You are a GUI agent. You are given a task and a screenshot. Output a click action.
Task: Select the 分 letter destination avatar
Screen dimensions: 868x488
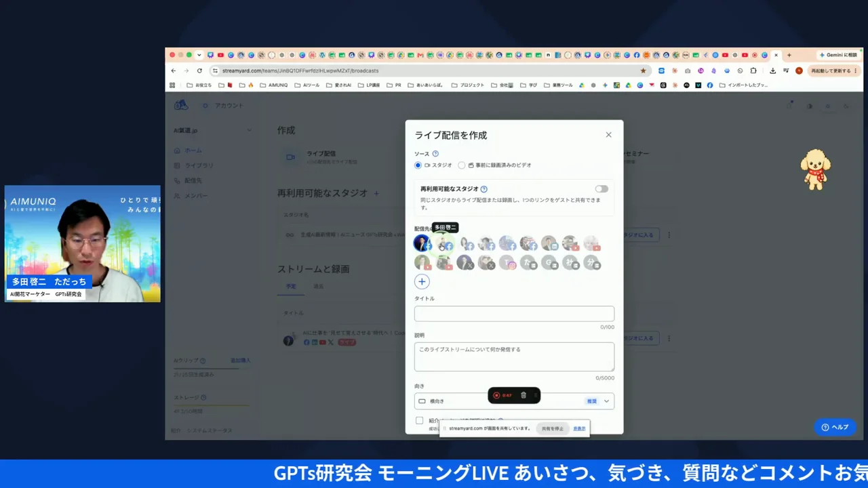tap(592, 262)
